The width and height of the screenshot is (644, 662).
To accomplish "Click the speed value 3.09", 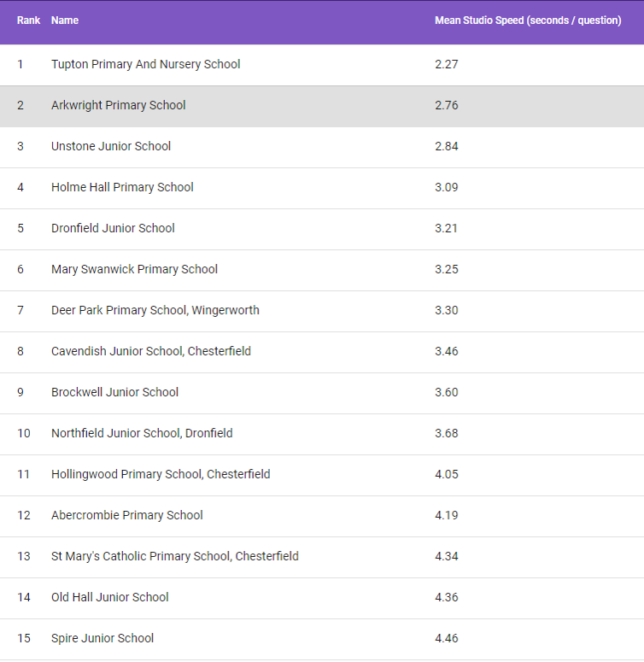I will click(x=447, y=187).
